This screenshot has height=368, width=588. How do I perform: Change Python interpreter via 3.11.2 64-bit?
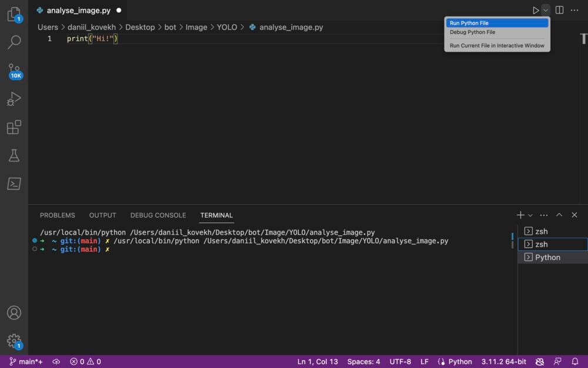[x=503, y=362]
